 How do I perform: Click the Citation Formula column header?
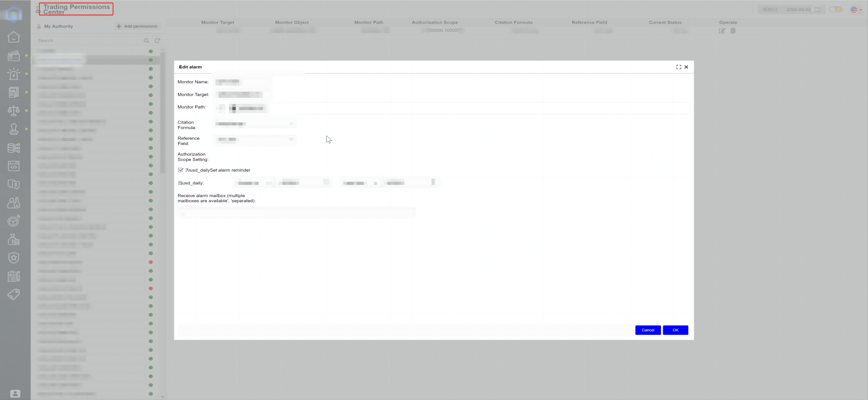tap(514, 23)
